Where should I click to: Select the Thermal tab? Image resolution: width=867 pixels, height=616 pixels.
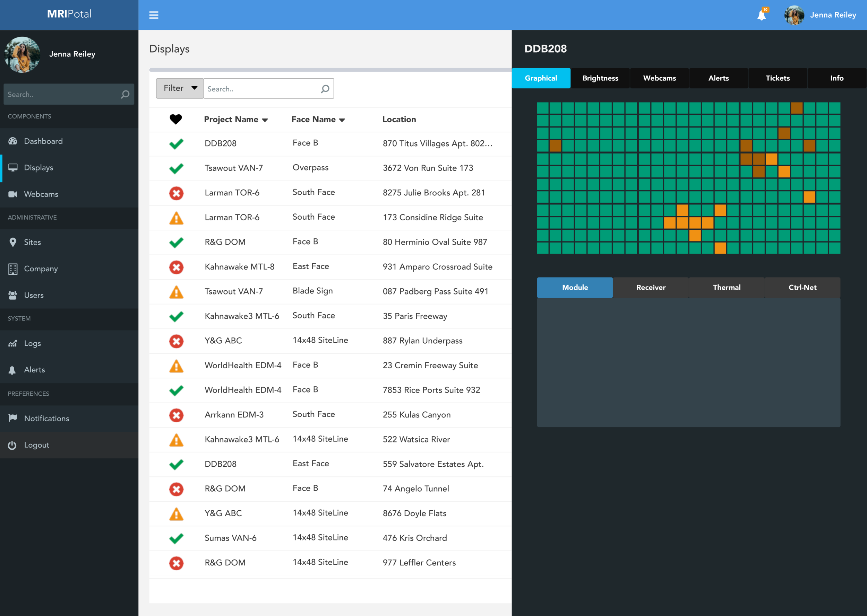(726, 288)
